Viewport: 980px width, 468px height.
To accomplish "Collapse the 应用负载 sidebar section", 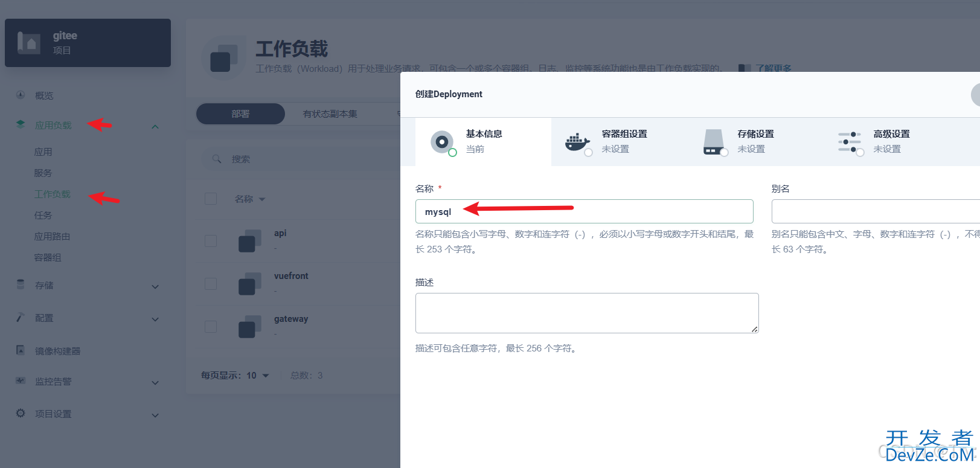I will pos(155,126).
